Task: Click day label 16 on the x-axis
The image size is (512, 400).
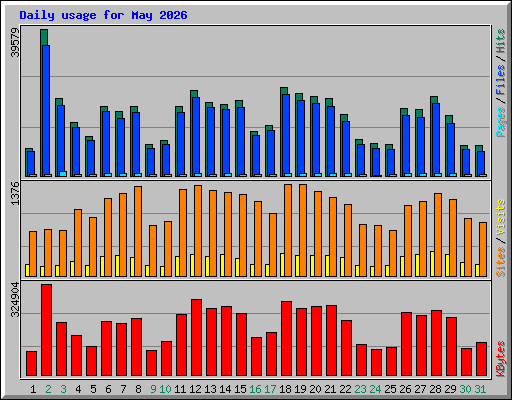Action: coord(255,389)
